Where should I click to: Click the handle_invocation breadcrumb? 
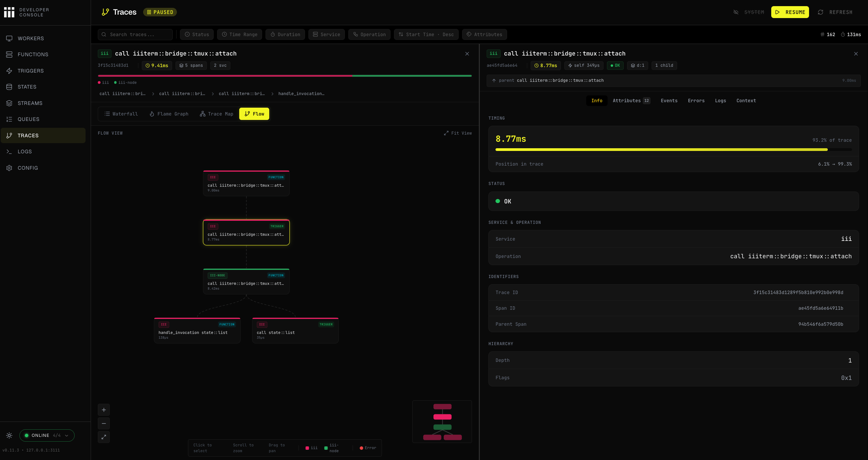coord(301,94)
